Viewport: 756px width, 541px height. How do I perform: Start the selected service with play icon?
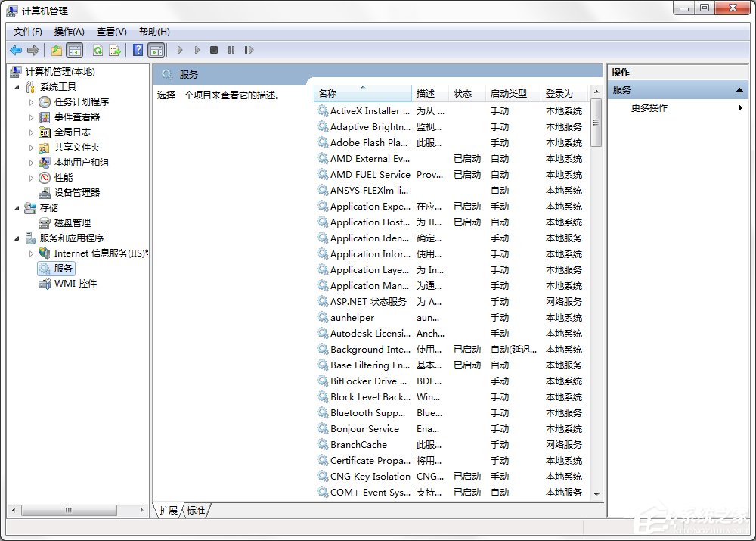[x=180, y=50]
